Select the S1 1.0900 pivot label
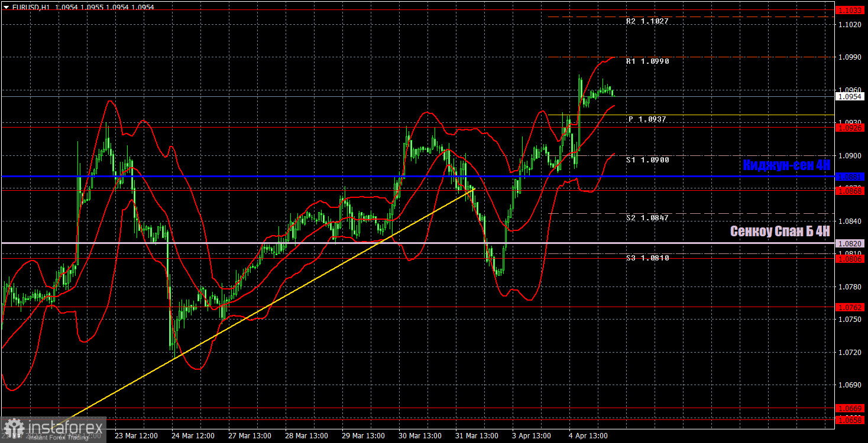This screenshot has height=443, width=868. 647,160
